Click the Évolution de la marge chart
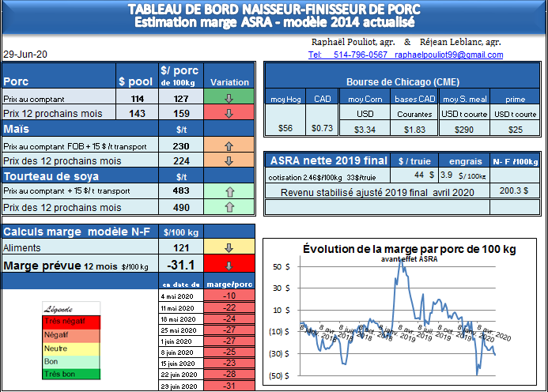The width and height of the screenshot is (548, 392). pos(401,312)
